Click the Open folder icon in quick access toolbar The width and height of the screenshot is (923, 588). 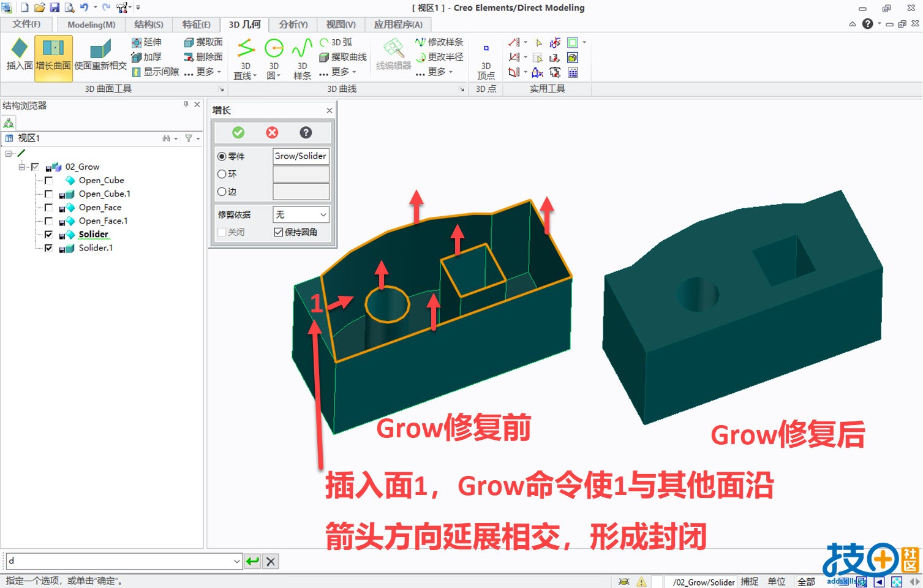coord(40,7)
